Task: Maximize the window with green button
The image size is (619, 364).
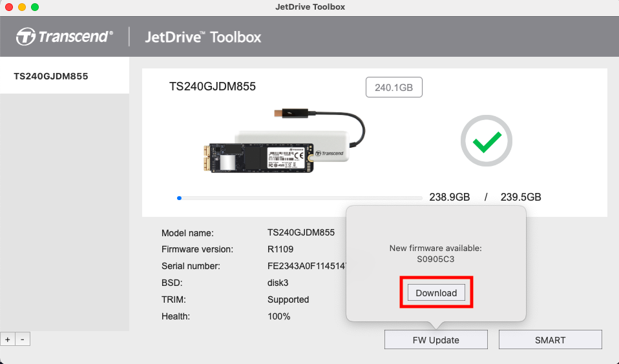Action: pyautogui.click(x=35, y=7)
